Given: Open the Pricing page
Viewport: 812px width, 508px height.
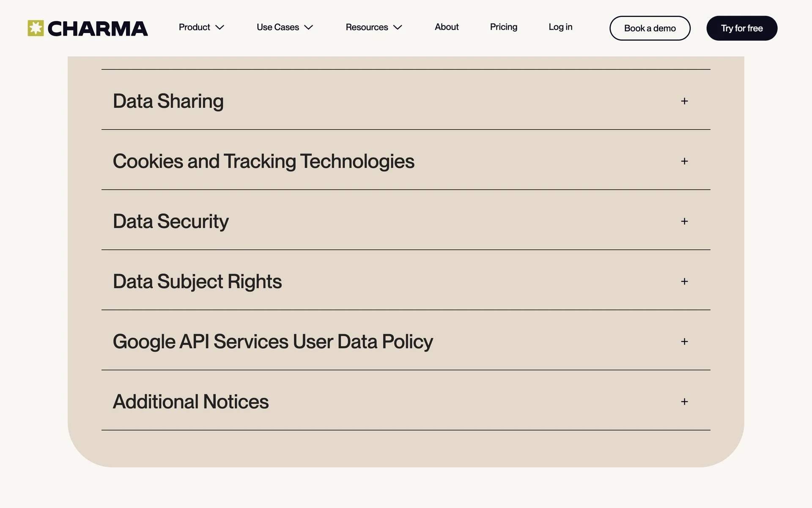Looking at the screenshot, I should 503,27.
